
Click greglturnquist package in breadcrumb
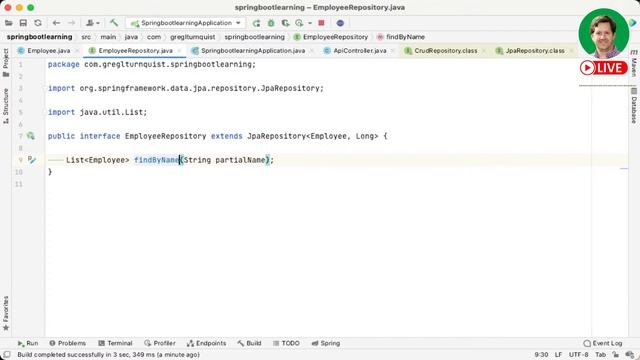(193, 37)
